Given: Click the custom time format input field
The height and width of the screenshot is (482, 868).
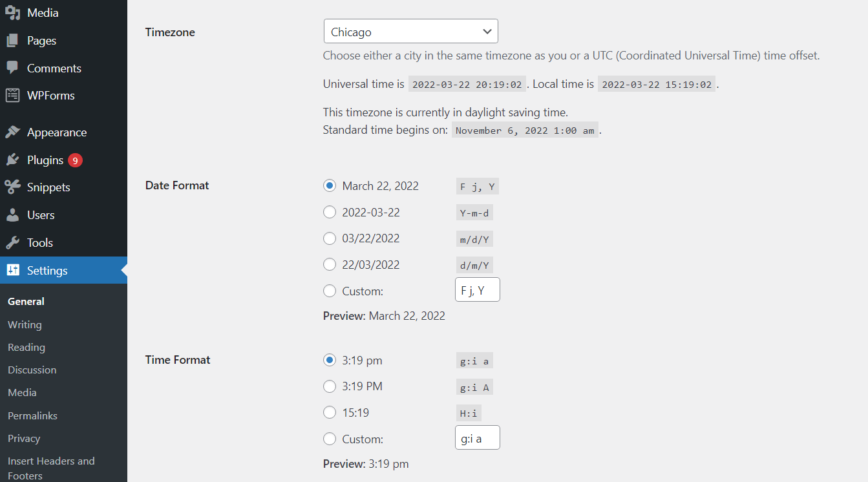Looking at the screenshot, I should pyautogui.click(x=477, y=437).
